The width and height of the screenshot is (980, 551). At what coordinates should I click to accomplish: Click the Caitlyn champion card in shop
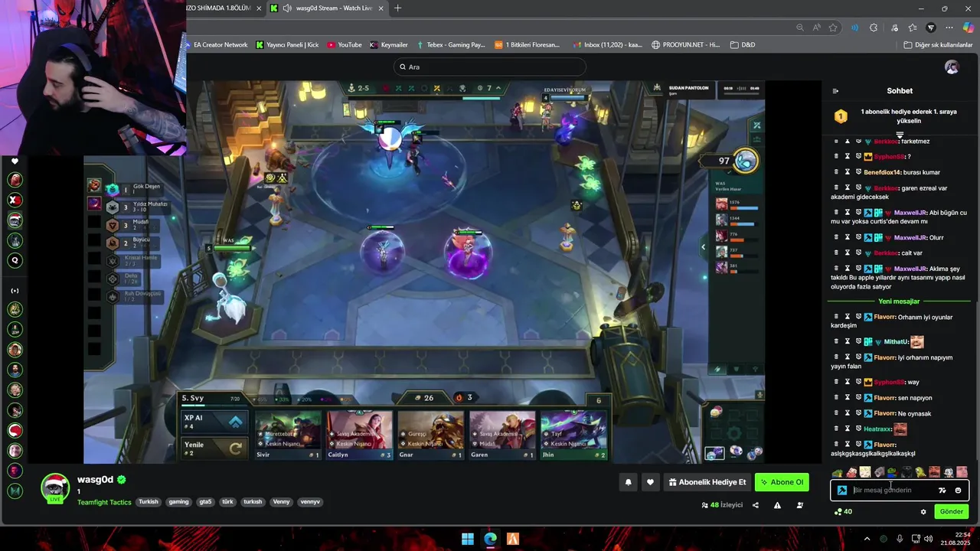pyautogui.click(x=359, y=435)
